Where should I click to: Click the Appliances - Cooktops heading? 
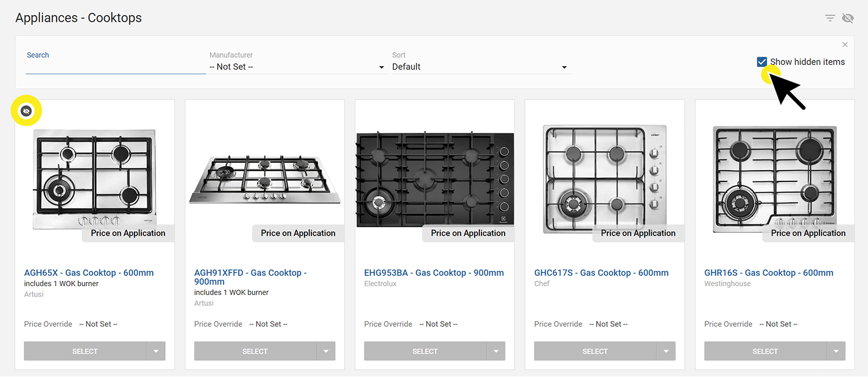[79, 18]
